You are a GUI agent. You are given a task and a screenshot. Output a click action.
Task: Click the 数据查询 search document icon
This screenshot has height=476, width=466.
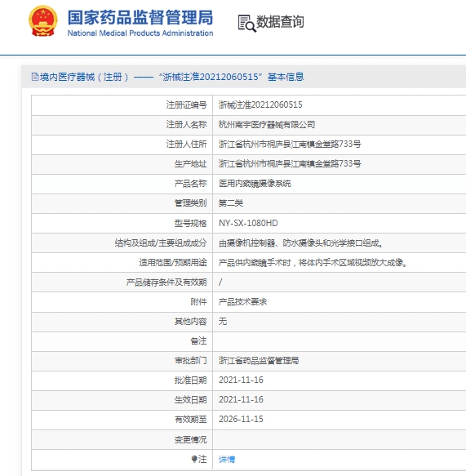click(246, 23)
